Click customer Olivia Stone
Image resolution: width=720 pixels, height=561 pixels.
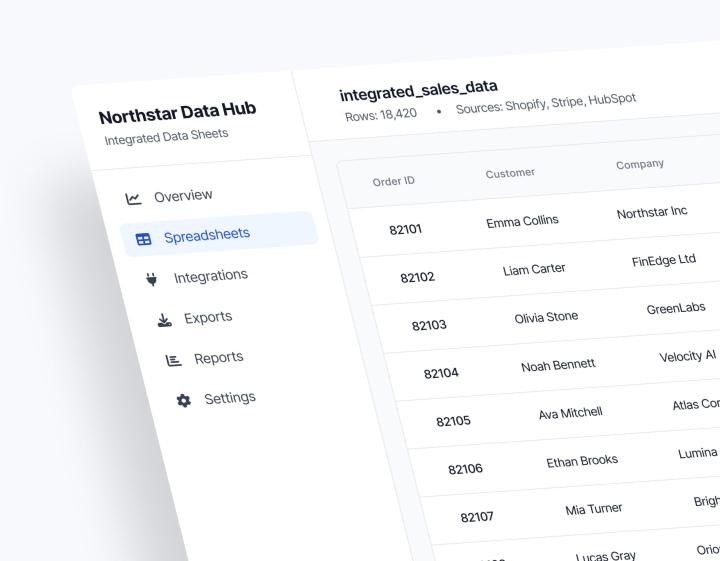click(546, 317)
